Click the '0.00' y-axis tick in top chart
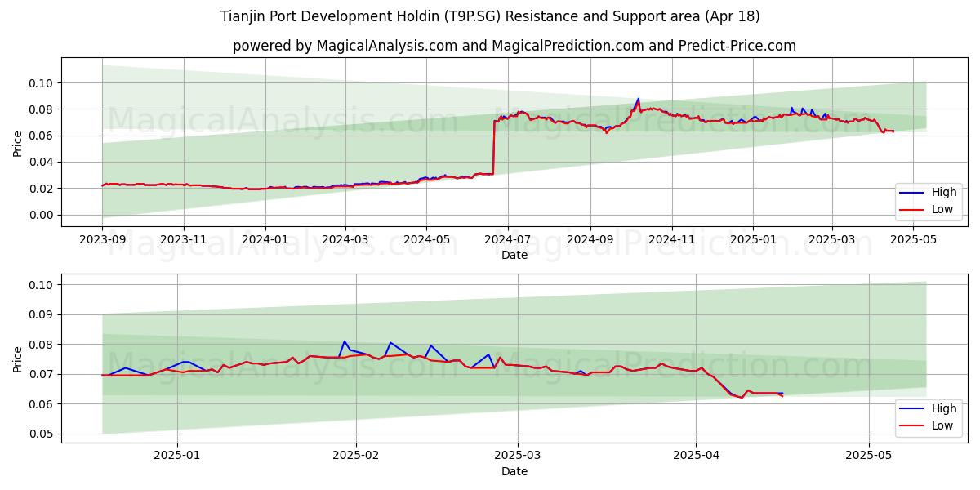The width and height of the screenshot is (980, 490). pos(42,215)
